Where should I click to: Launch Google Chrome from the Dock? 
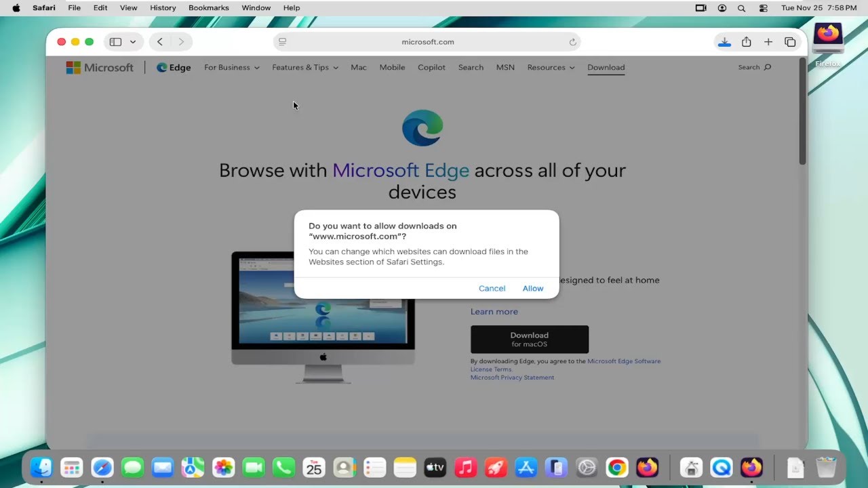point(616,467)
